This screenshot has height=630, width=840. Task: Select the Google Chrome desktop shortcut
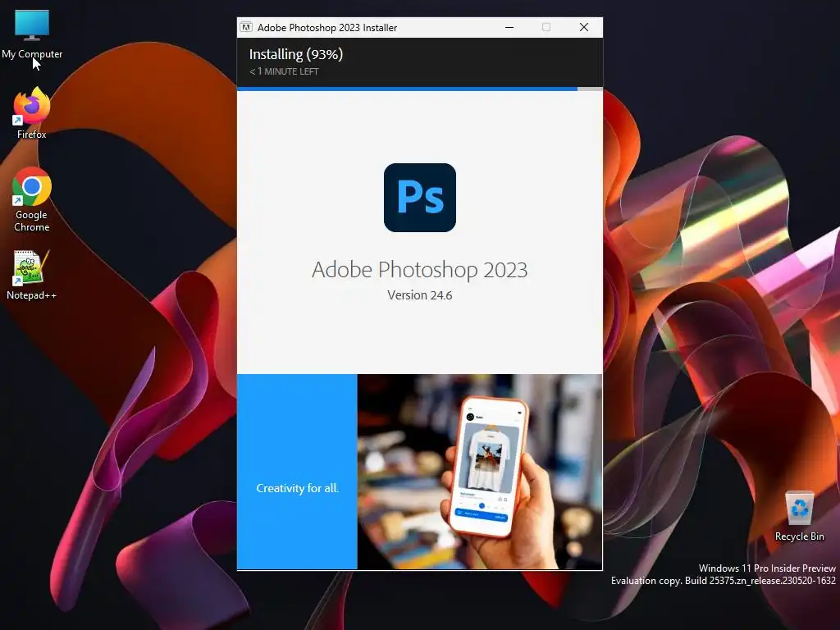(x=32, y=199)
